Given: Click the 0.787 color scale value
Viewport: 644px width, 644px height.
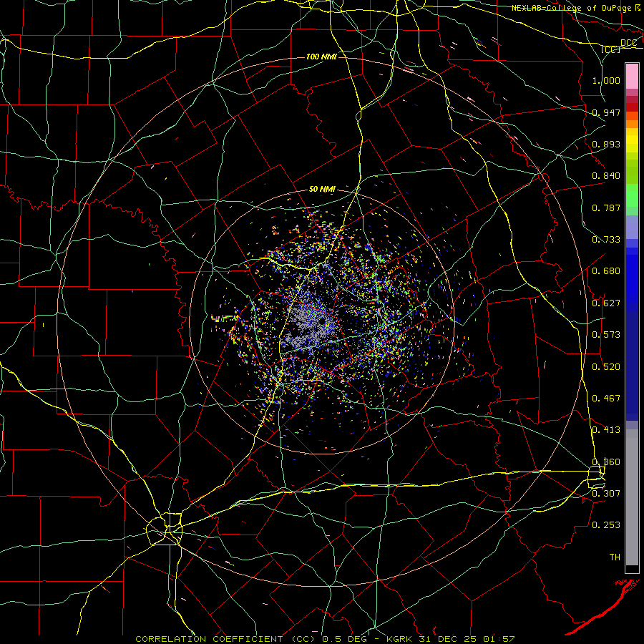Looking at the screenshot, I should 606,208.
